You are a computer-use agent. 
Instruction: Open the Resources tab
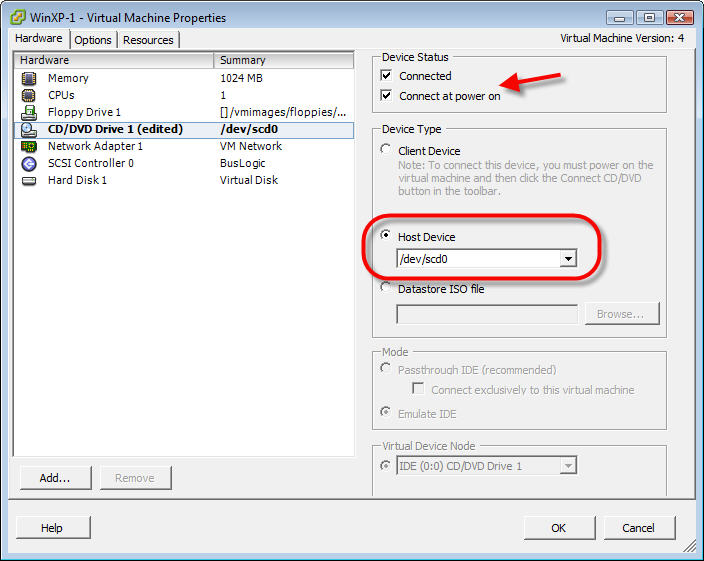coord(148,40)
